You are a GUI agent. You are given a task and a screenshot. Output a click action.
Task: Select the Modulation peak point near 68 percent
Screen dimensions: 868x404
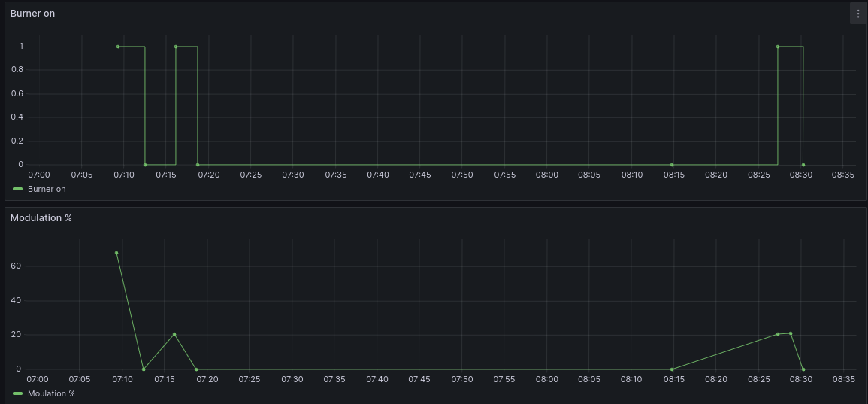point(116,253)
